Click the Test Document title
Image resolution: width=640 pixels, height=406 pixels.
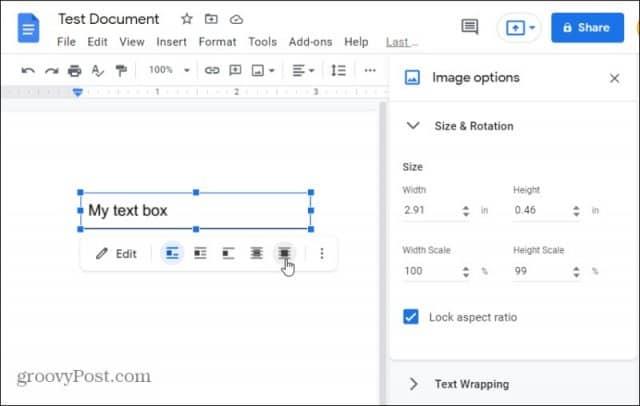tap(108, 19)
